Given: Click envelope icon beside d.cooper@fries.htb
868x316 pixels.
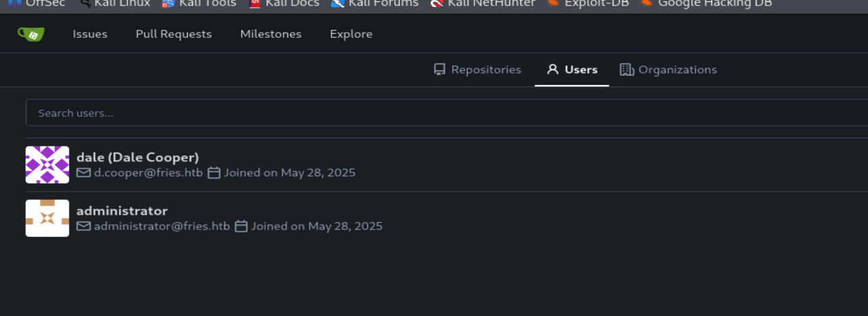Looking at the screenshot, I should (x=84, y=173).
